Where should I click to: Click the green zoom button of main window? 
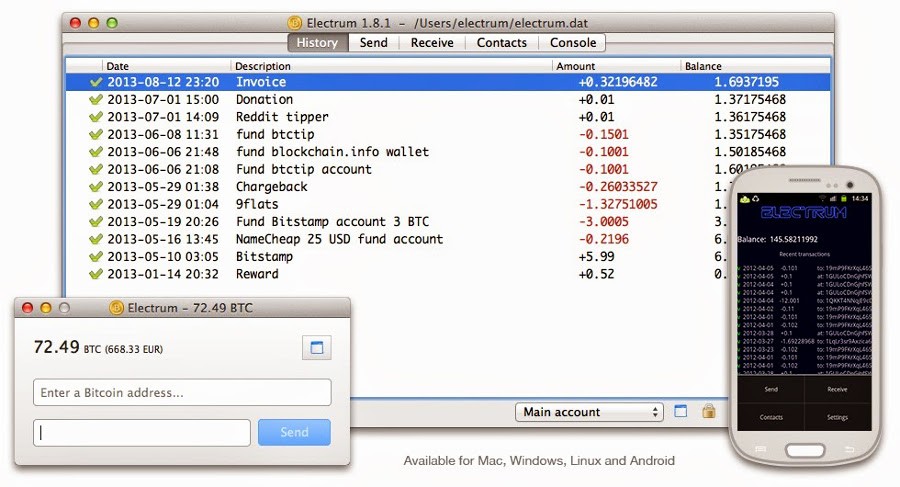112,23
